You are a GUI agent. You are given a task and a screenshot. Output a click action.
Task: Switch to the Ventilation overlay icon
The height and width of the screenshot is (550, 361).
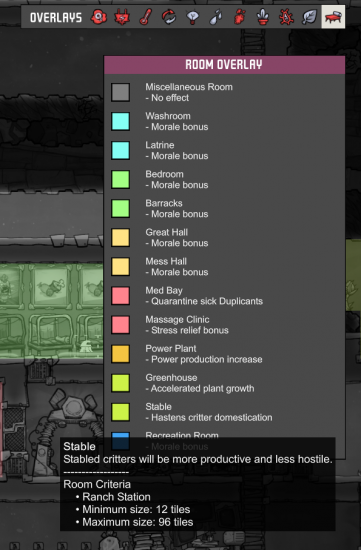[239, 17]
